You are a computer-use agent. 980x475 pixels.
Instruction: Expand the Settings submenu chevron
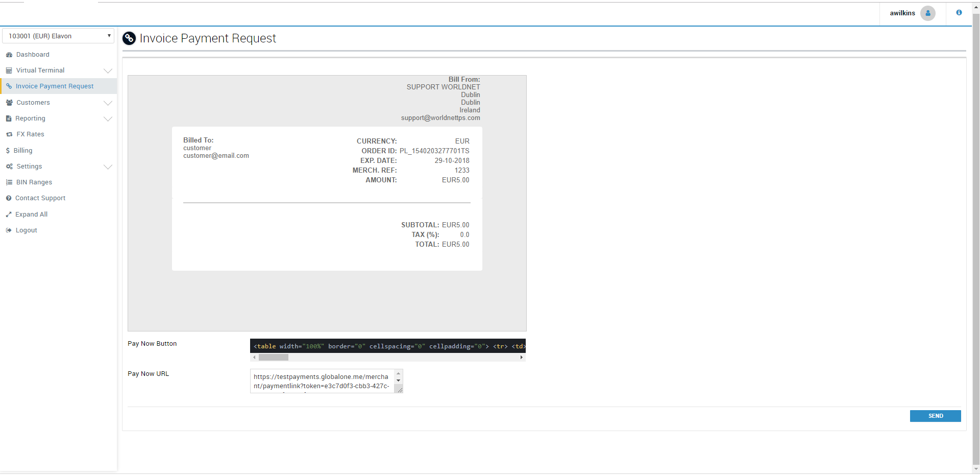pos(108,167)
